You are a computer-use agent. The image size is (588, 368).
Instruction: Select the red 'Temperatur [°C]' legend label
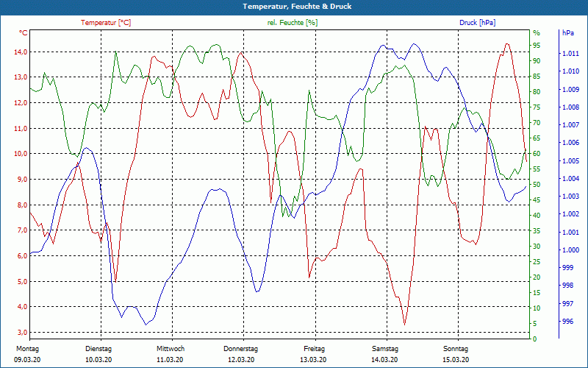pyautogui.click(x=106, y=23)
